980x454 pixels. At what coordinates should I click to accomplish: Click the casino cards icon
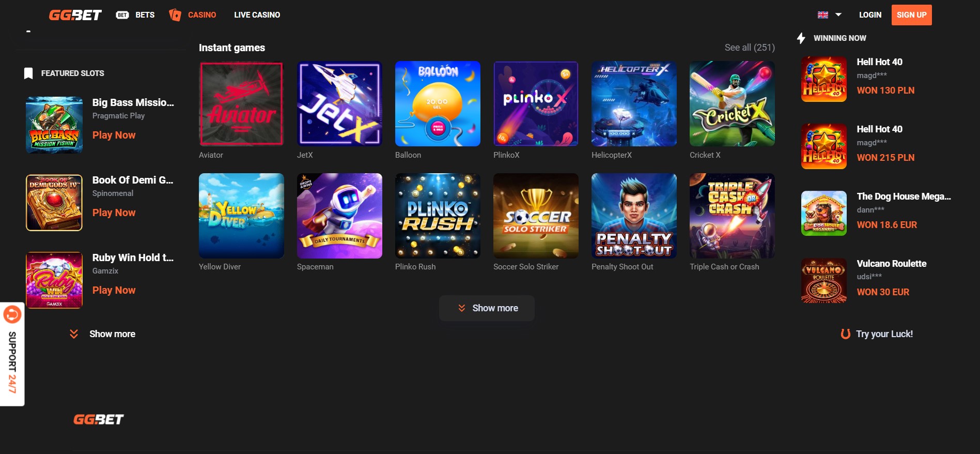[x=175, y=15]
